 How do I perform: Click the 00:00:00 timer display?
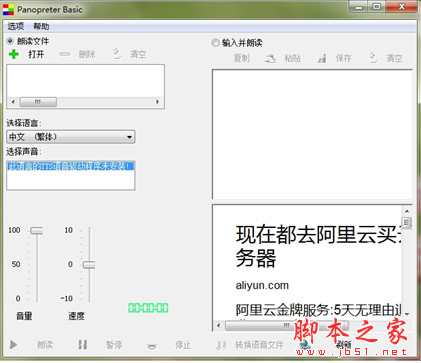(148, 308)
